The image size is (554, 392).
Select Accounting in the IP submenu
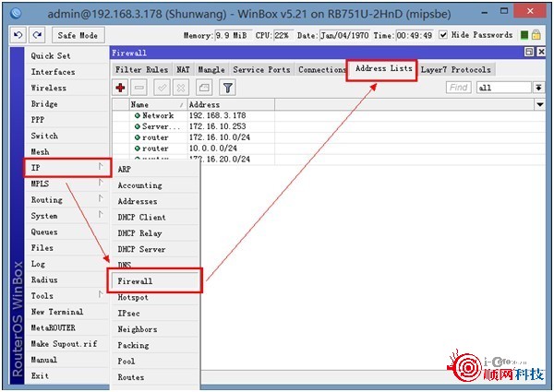[155, 184]
